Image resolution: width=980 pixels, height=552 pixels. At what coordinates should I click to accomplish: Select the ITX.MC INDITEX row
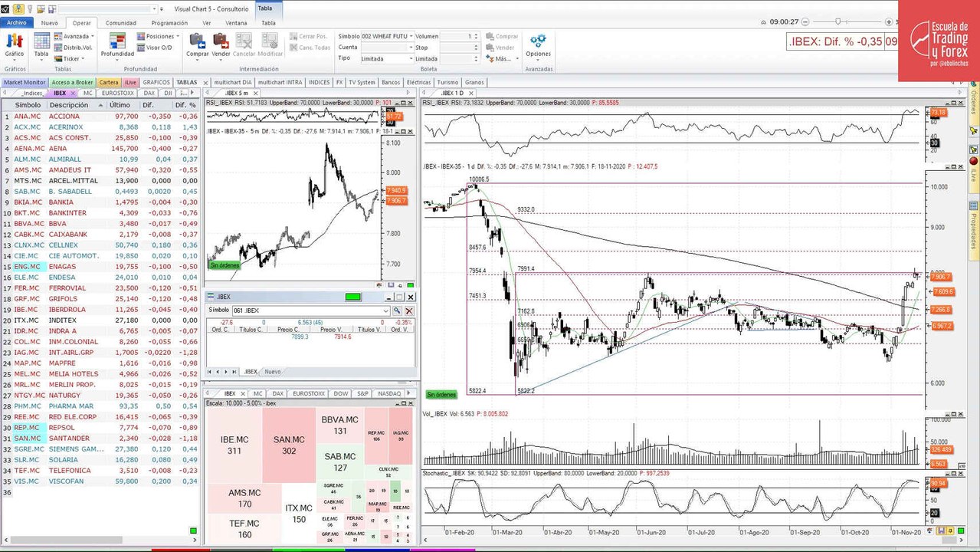pyautogui.click(x=100, y=320)
